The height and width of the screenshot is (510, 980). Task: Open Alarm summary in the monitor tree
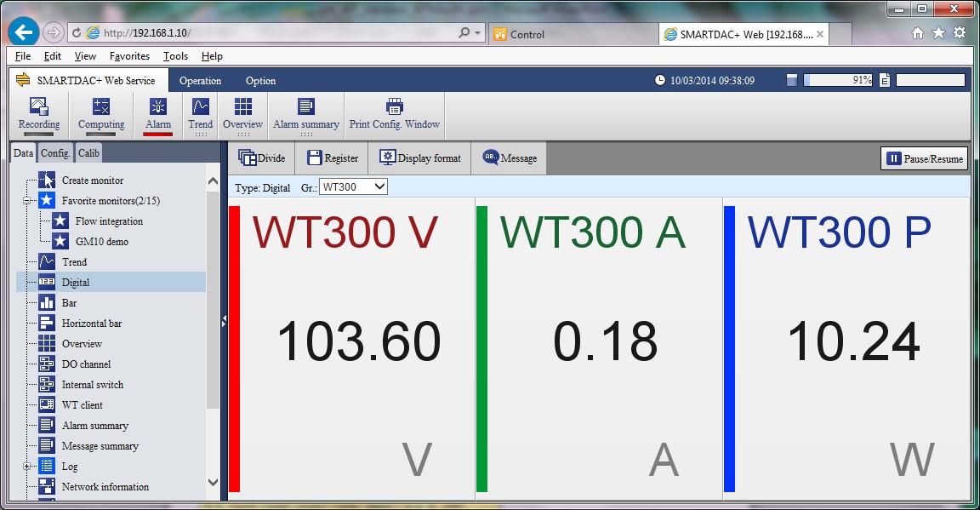point(95,426)
